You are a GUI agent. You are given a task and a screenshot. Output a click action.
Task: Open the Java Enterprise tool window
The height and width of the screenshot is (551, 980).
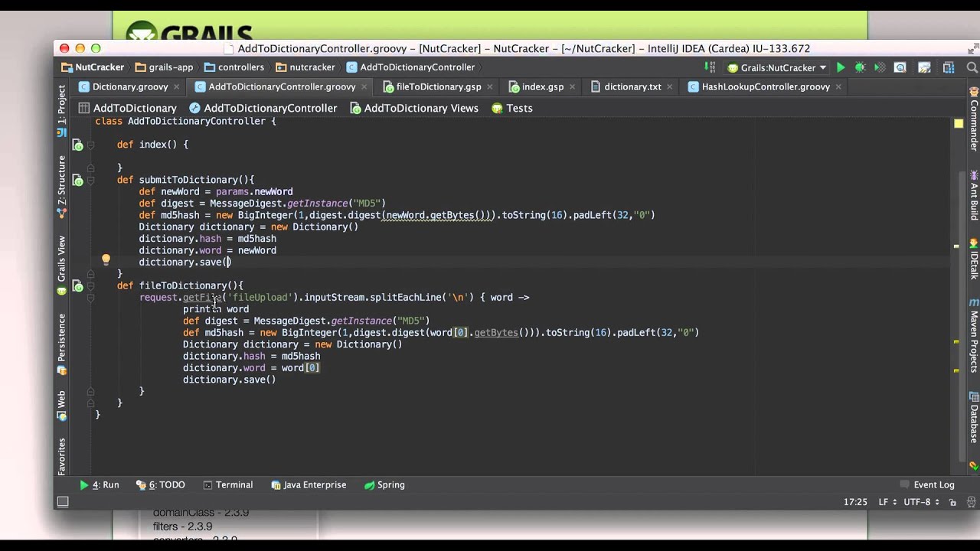point(308,485)
